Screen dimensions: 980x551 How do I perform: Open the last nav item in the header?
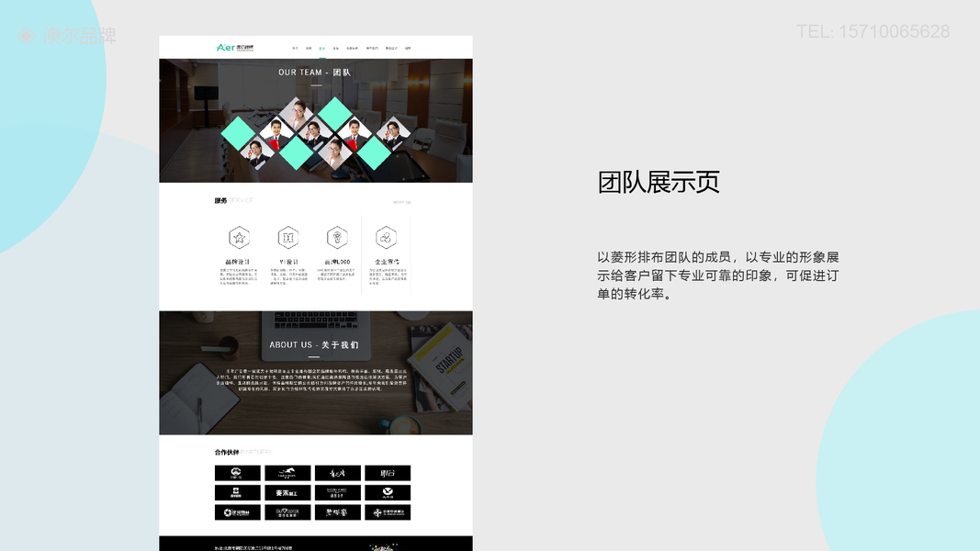pos(408,48)
